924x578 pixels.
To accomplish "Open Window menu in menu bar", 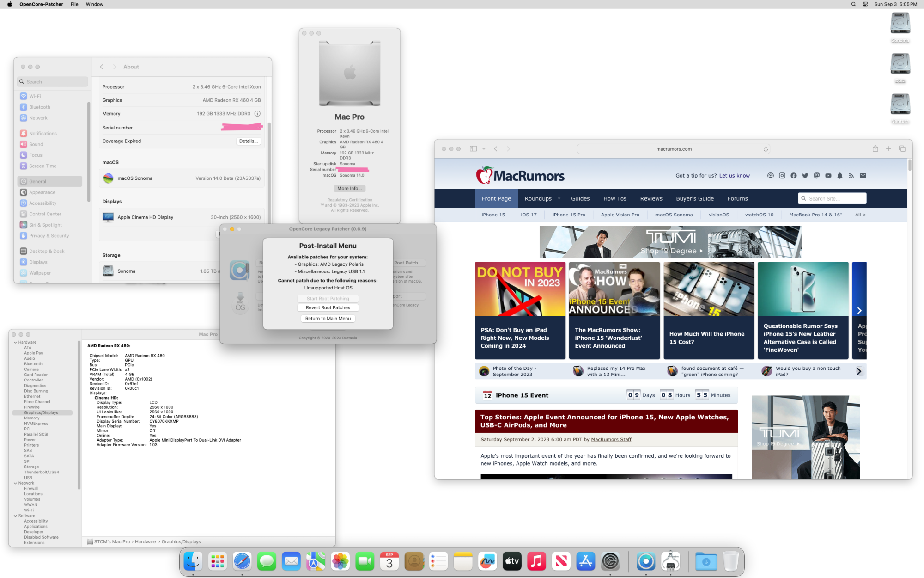I will pos(95,4).
